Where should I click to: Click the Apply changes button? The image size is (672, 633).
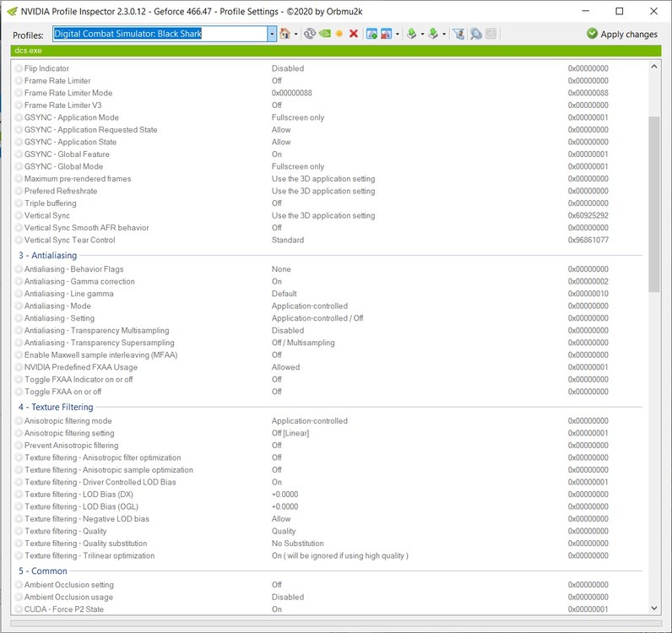point(622,34)
